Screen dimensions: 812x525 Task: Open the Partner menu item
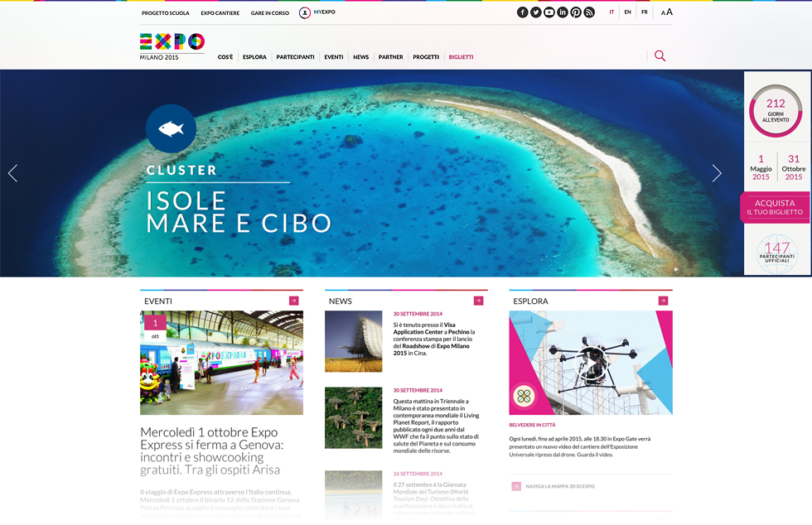click(x=391, y=57)
